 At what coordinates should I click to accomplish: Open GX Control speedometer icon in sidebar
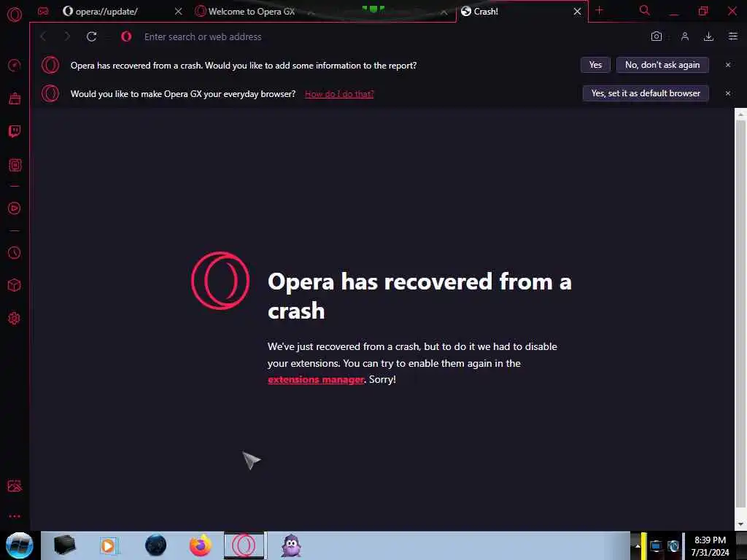point(15,65)
